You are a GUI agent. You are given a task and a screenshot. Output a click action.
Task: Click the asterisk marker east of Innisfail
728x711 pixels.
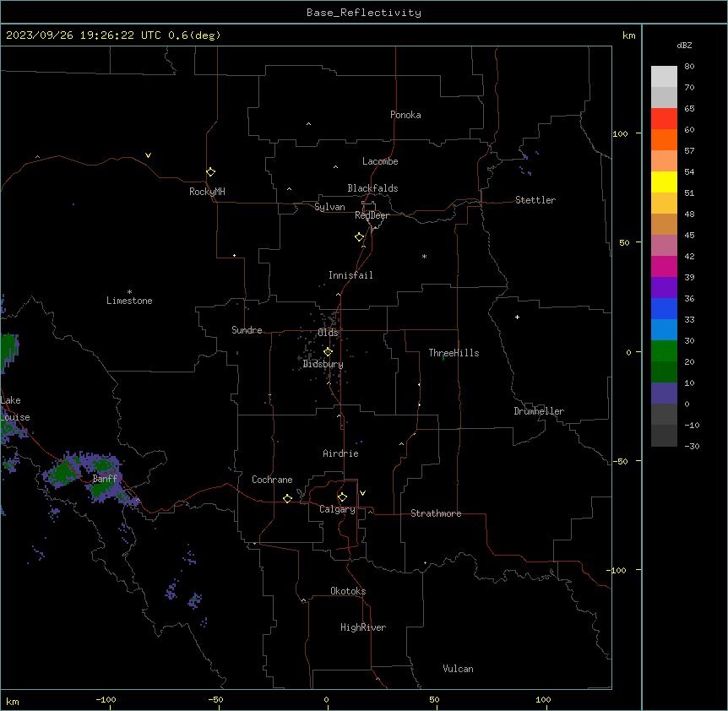[x=424, y=256]
